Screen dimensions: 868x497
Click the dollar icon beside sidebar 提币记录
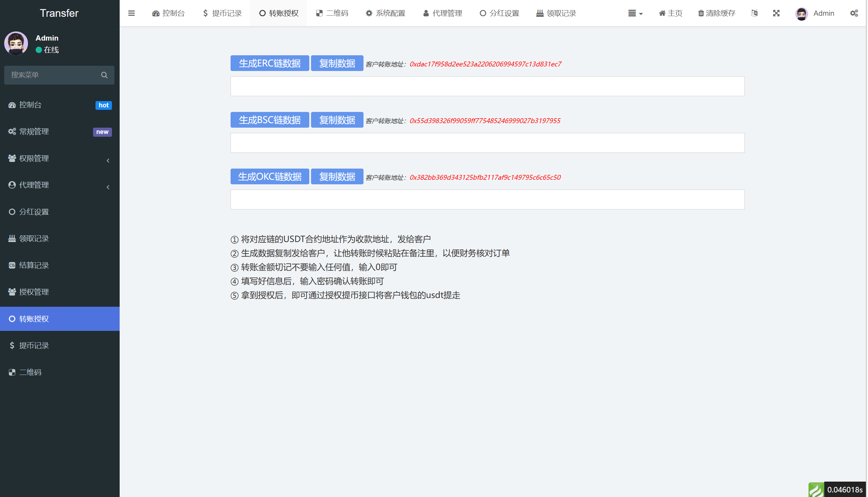coord(12,346)
